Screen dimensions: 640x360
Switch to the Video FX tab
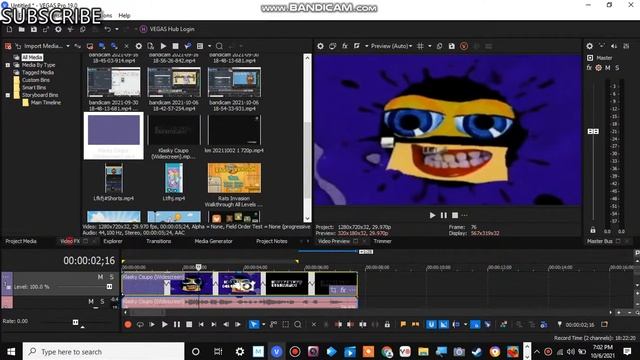point(70,241)
